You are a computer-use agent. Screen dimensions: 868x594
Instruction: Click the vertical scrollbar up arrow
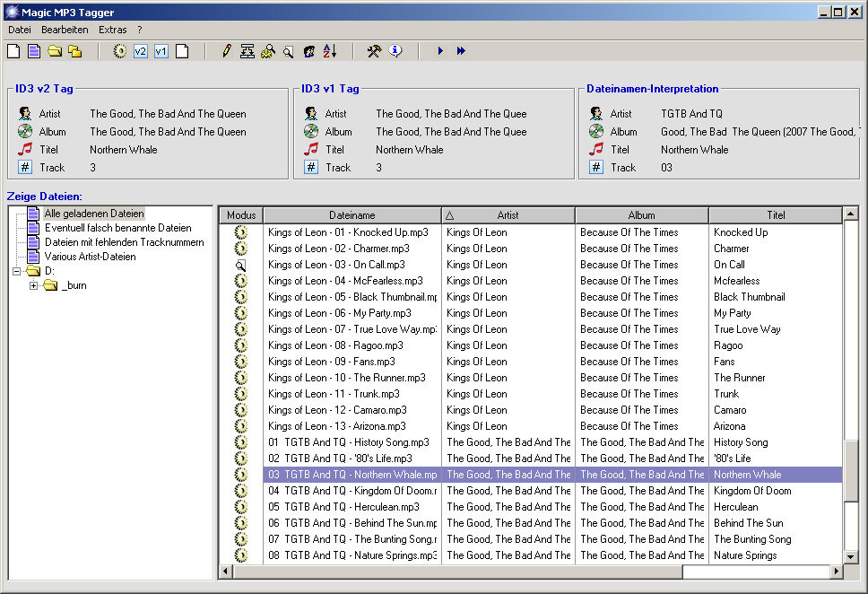pyautogui.click(x=850, y=214)
